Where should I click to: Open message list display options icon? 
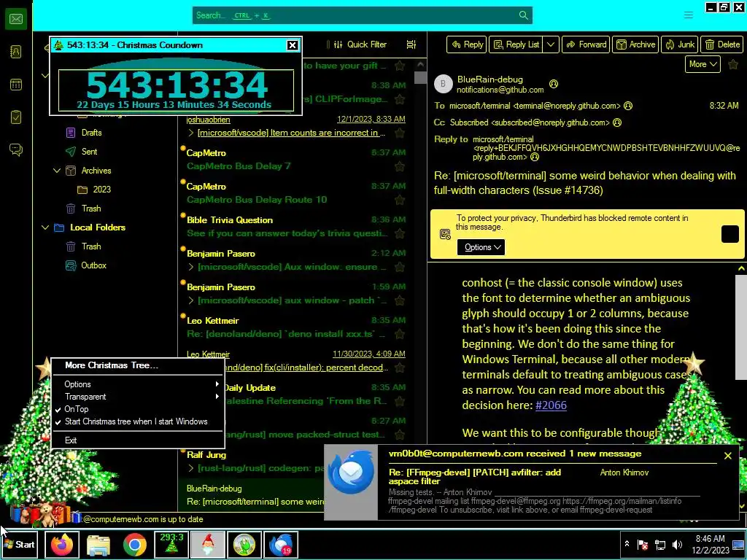pyautogui.click(x=411, y=44)
